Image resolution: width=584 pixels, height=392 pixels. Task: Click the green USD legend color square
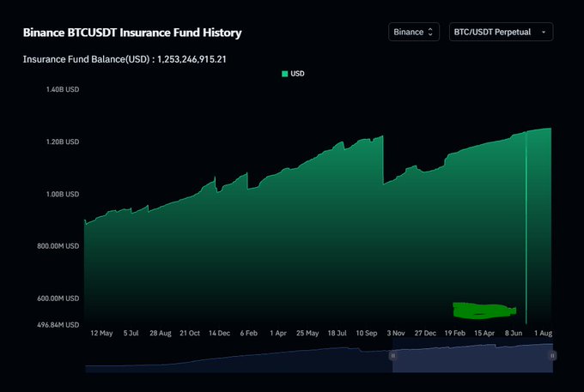coord(285,74)
